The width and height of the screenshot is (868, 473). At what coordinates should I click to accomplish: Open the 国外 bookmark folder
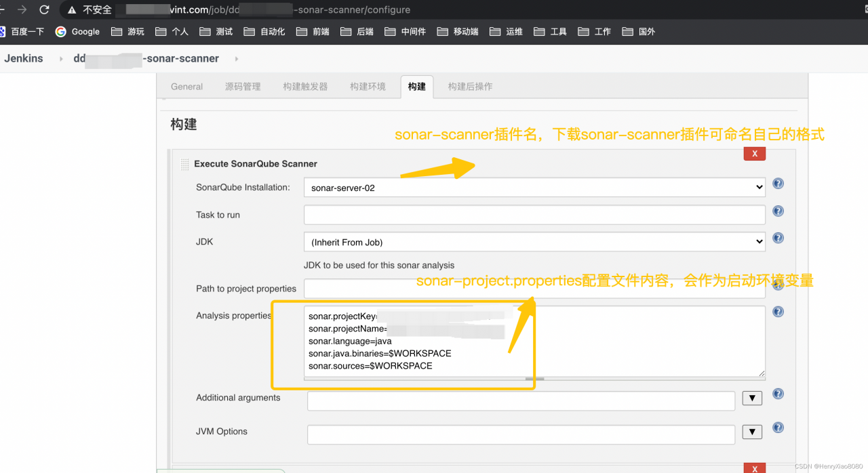pyautogui.click(x=639, y=31)
